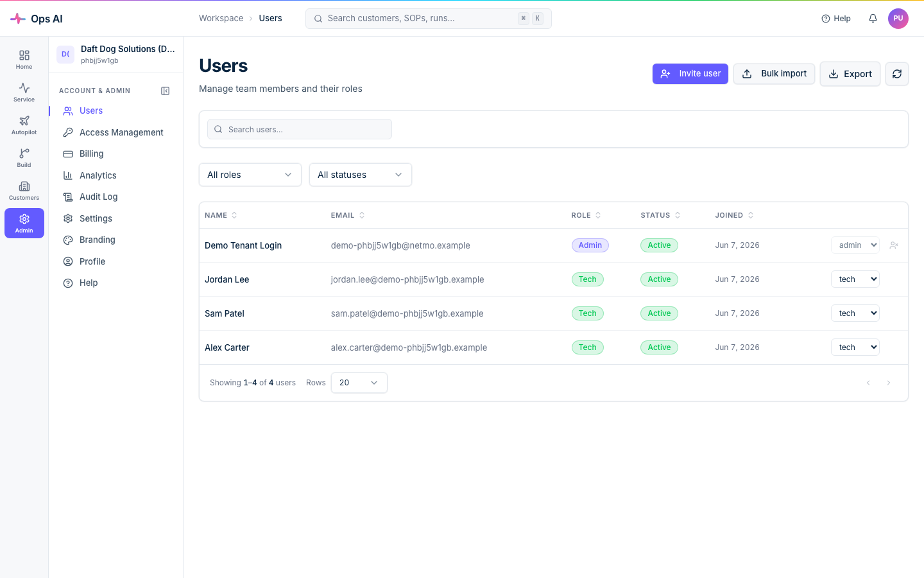Go to Workspace breadcrumb
The height and width of the screenshot is (578, 924).
(221, 18)
